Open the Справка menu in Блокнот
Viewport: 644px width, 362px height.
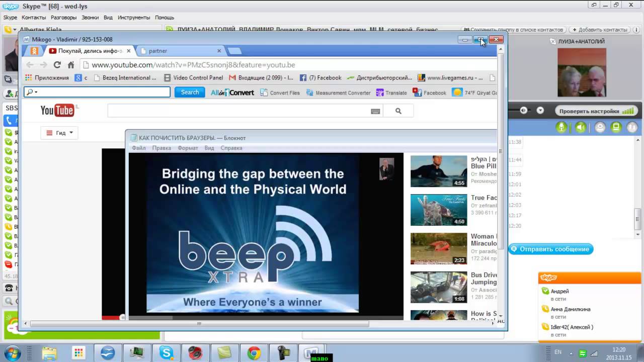231,148
